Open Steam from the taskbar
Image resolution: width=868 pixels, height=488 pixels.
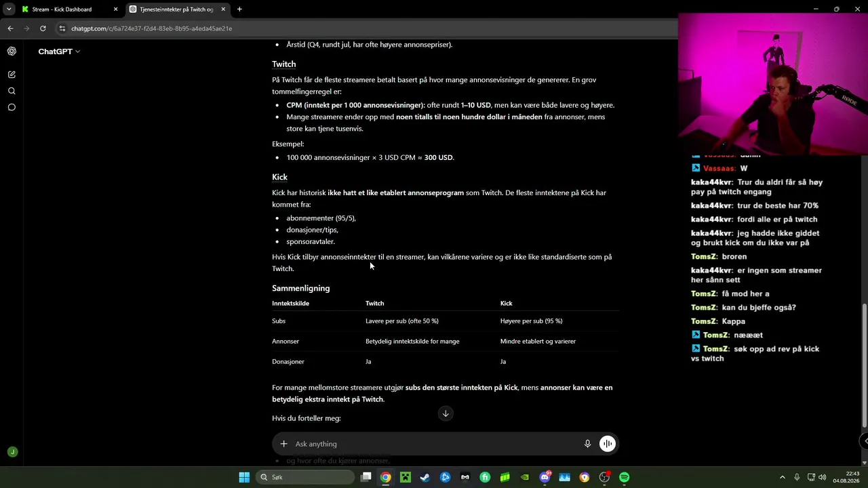tap(425, 477)
